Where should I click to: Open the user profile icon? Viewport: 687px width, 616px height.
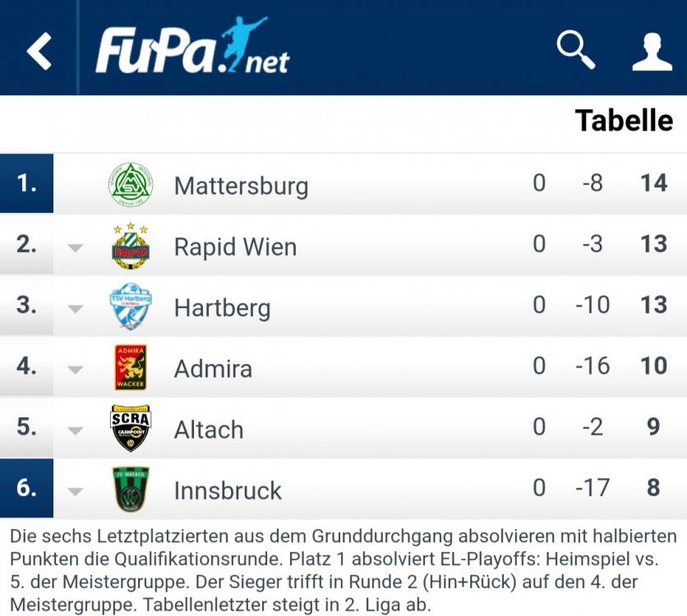pyautogui.click(x=652, y=52)
